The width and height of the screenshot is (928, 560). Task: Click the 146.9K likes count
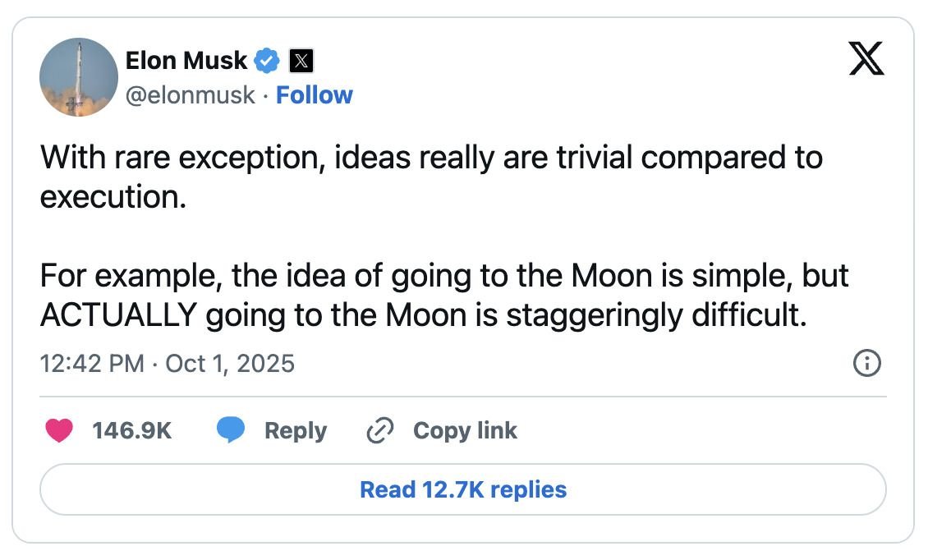132,430
